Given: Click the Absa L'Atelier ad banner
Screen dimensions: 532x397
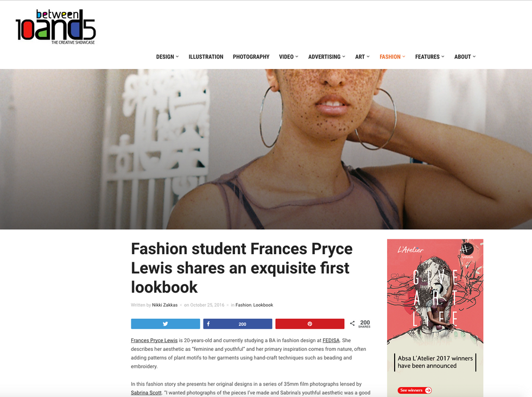Looking at the screenshot, I should [x=435, y=318].
